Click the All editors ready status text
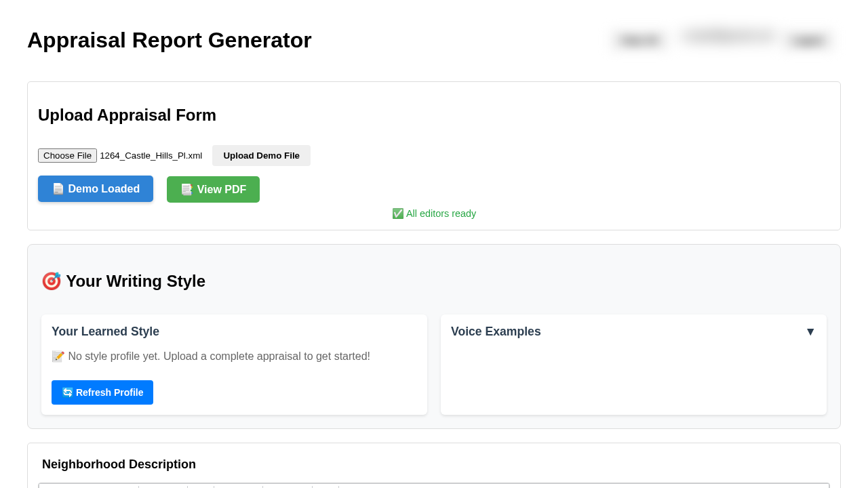 tap(441, 213)
